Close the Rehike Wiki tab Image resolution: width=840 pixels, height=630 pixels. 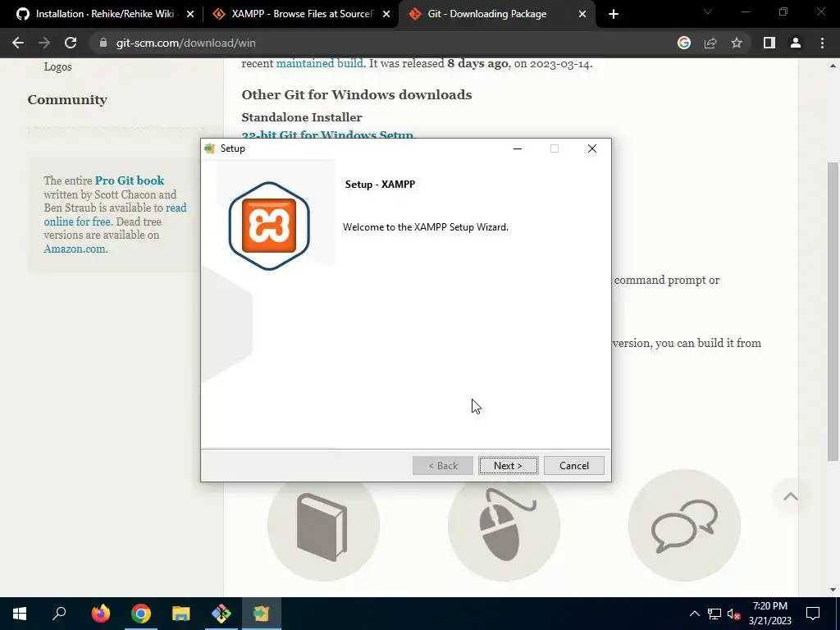tap(190, 14)
